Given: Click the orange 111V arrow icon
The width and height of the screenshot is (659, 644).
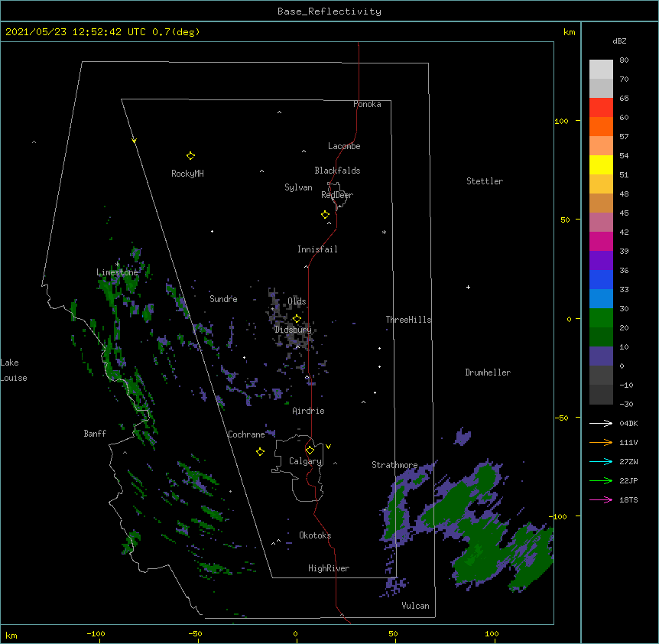Looking at the screenshot, I should (x=601, y=442).
